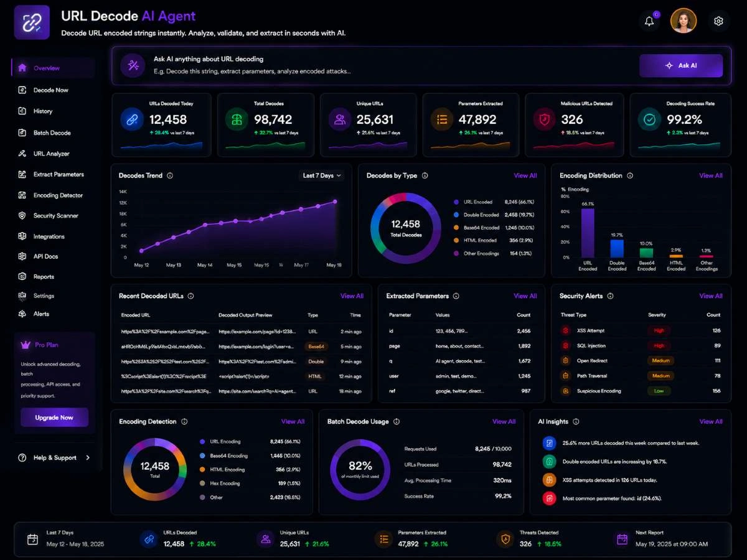Expand Help & Support chevron
The image size is (747, 560).
[x=88, y=458]
